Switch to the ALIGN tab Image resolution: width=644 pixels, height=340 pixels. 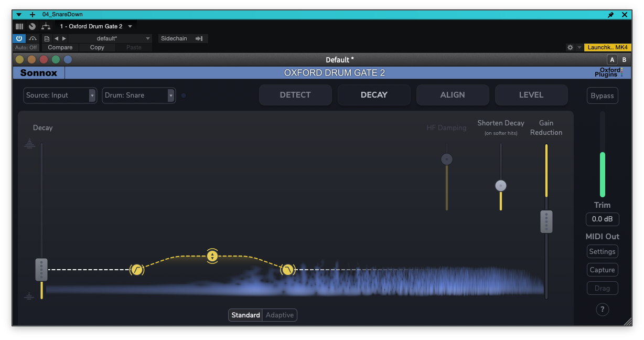click(x=453, y=95)
